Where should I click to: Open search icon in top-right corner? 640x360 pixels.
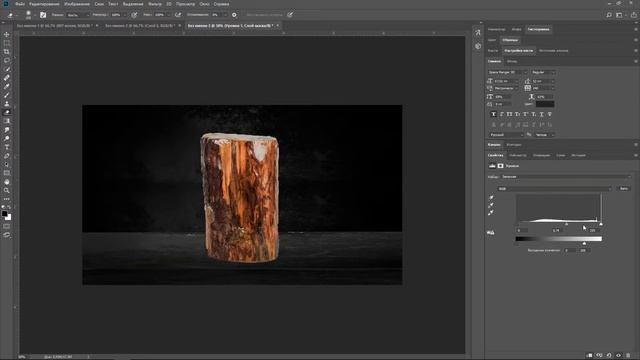point(609,15)
